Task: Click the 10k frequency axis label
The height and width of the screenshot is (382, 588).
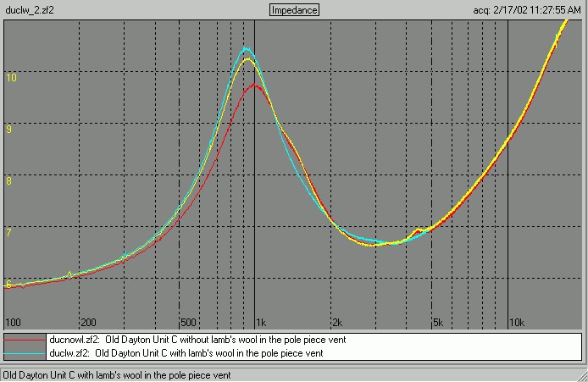Action: pos(517,323)
